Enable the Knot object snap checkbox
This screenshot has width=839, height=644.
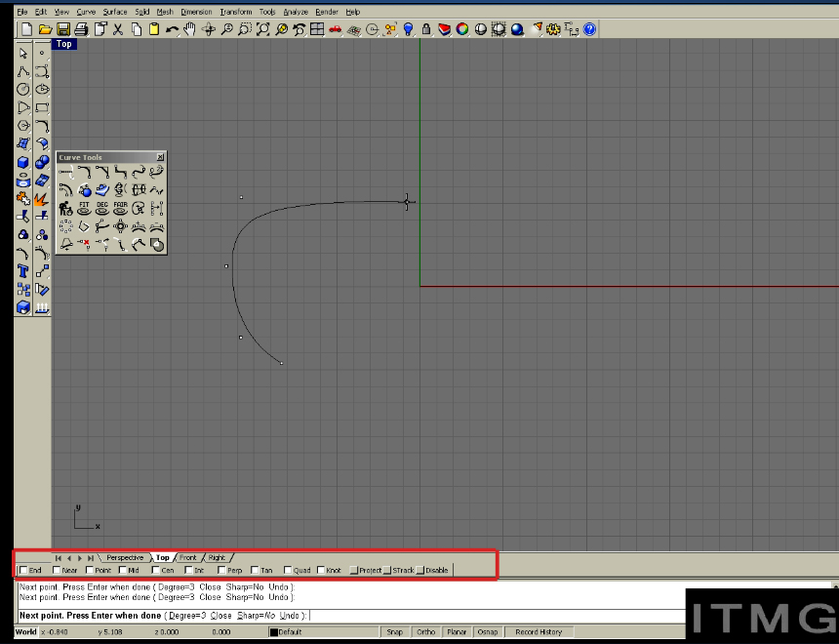(321, 570)
